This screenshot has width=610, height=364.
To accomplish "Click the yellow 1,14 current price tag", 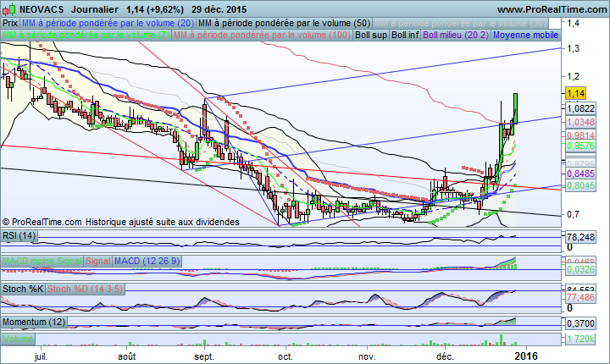I will click(575, 93).
